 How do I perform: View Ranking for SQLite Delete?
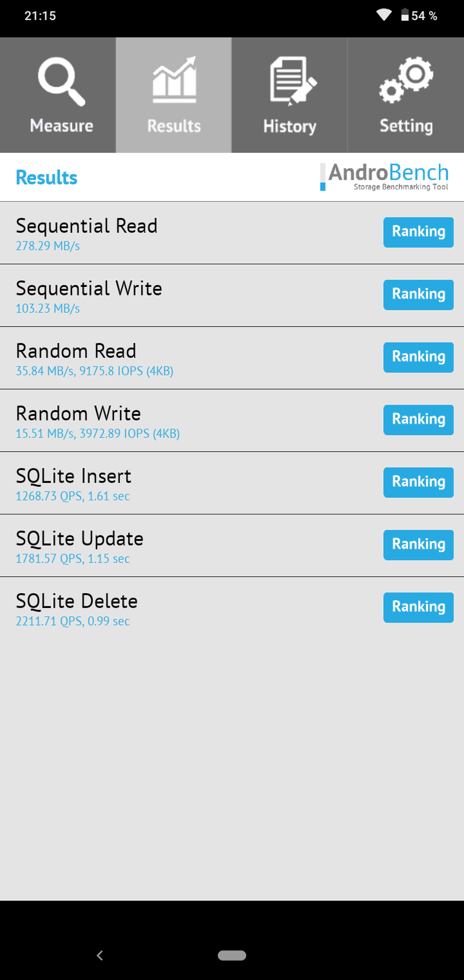[x=418, y=607]
